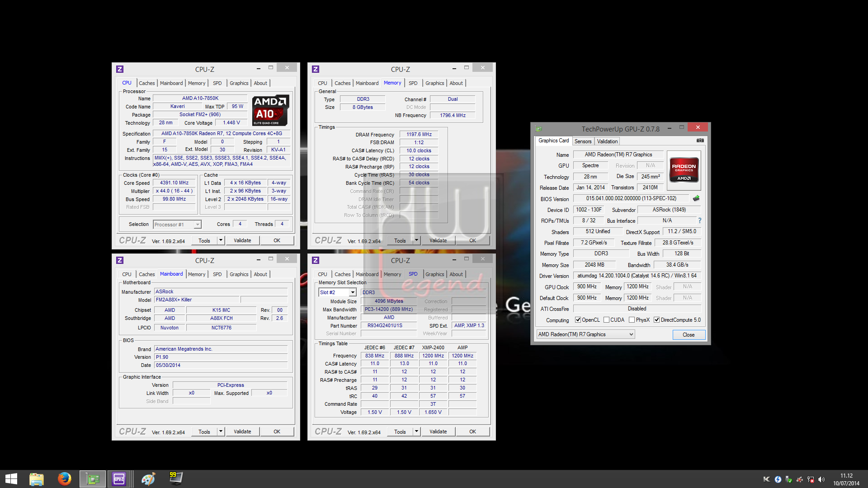
Task: Click the AMD A10 processor logo
Action: pos(270,110)
